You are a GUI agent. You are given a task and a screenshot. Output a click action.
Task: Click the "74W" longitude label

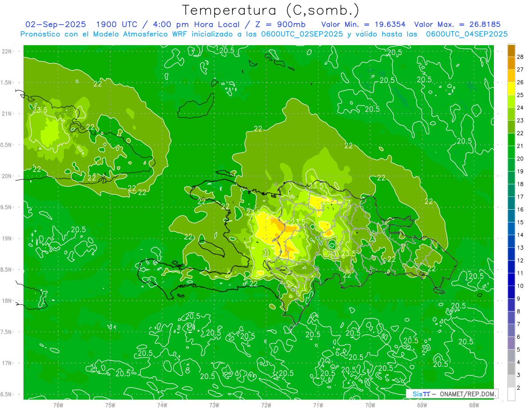pyautogui.click(x=162, y=405)
